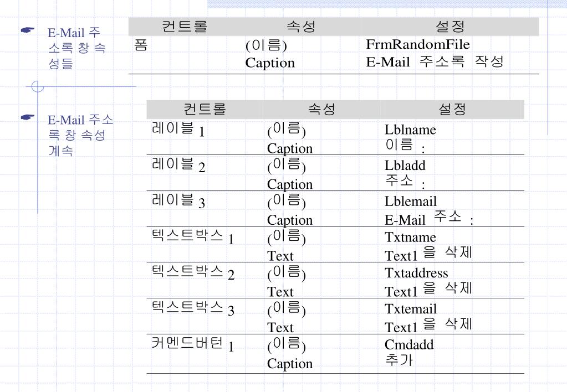Select the 'FrmRandomFile' setting value
The width and height of the screenshot is (567, 392).
point(418,44)
